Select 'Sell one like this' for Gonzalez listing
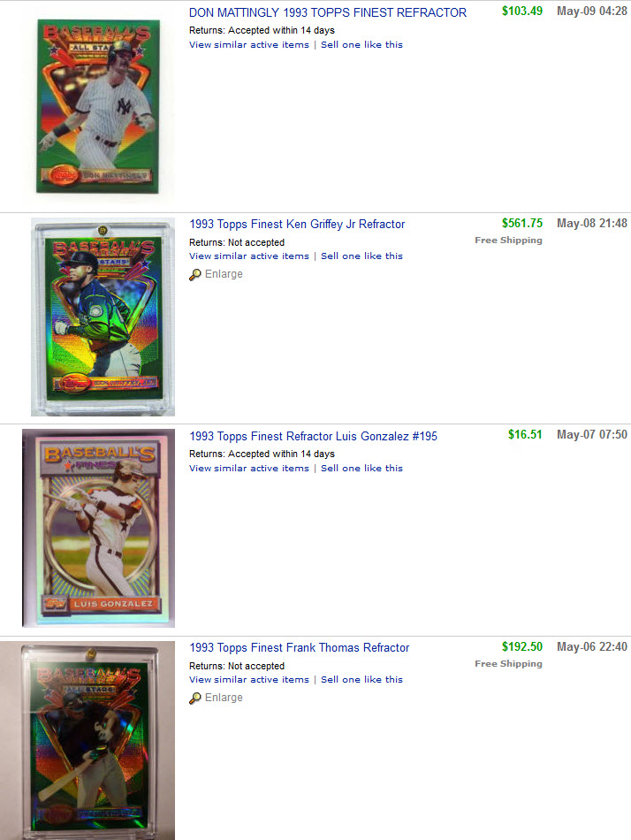Screen dimensions: 631x840 (x=361, y=469)
